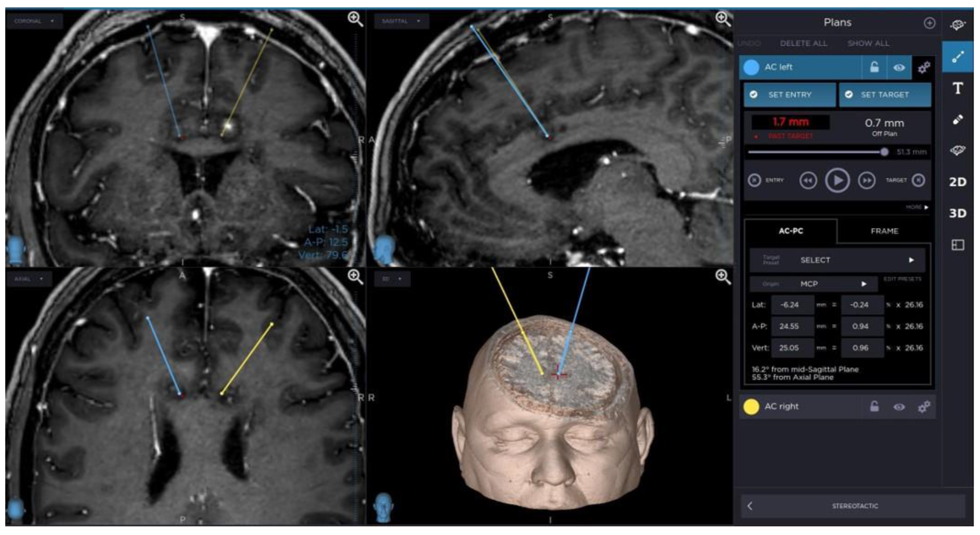Viewport: 980px width, 535px height.
Task: Click EDIT PRESETS link
Action: [x=902, y=279]
